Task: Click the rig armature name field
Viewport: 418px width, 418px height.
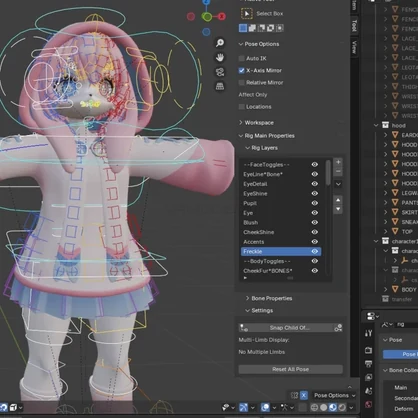Action: click(x=406, y=324)
